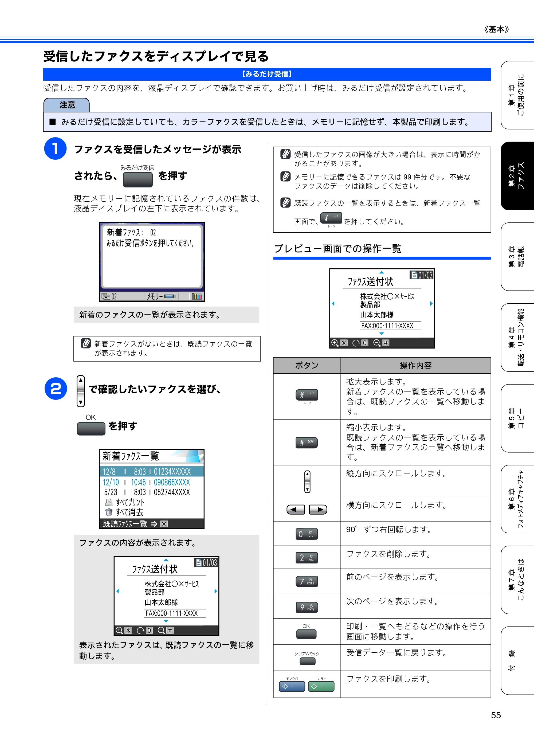The height and width of the screenshot is (756, 534).
Task: Go to chapter tab 第3章 電話帳
Action: [517, 257]
